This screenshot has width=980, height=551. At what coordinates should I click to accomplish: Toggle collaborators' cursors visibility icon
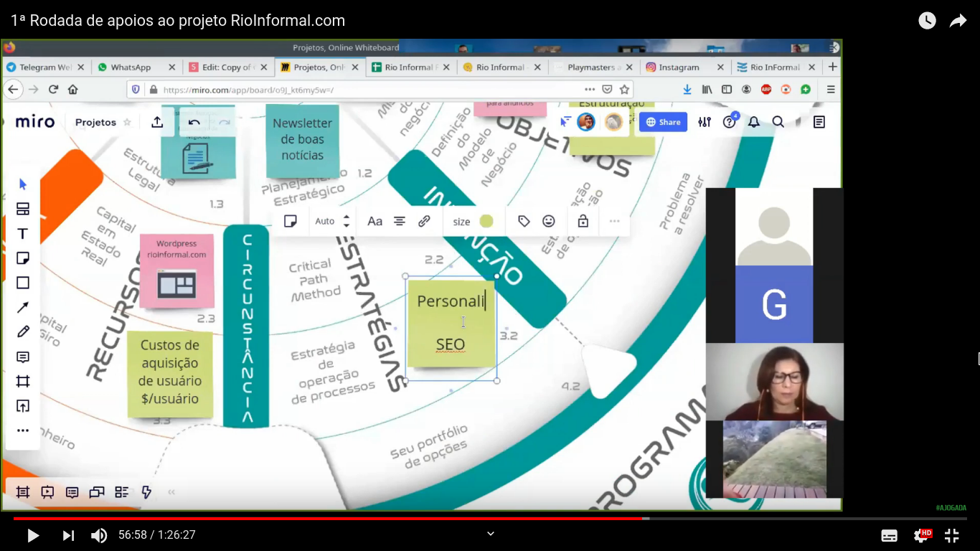tap(566, 122)
